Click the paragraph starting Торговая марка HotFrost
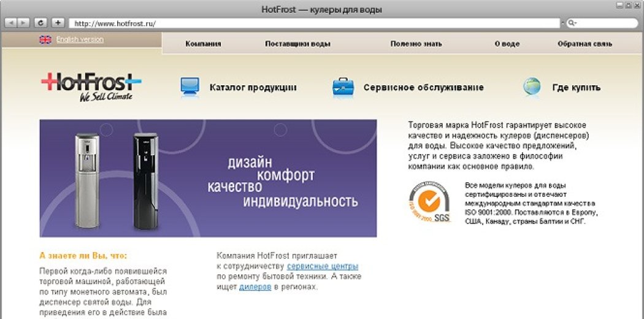This screenshot has width=644, height=319. (499, 146)
